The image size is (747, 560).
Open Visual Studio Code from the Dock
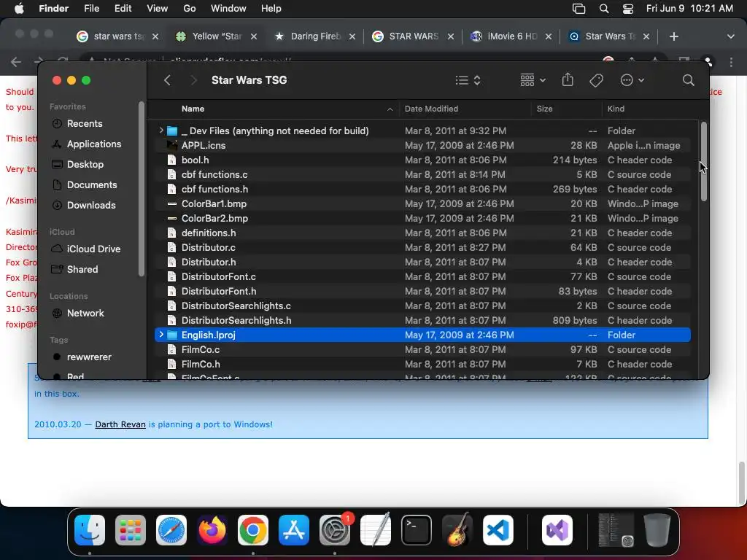click(x=498, y=530)
